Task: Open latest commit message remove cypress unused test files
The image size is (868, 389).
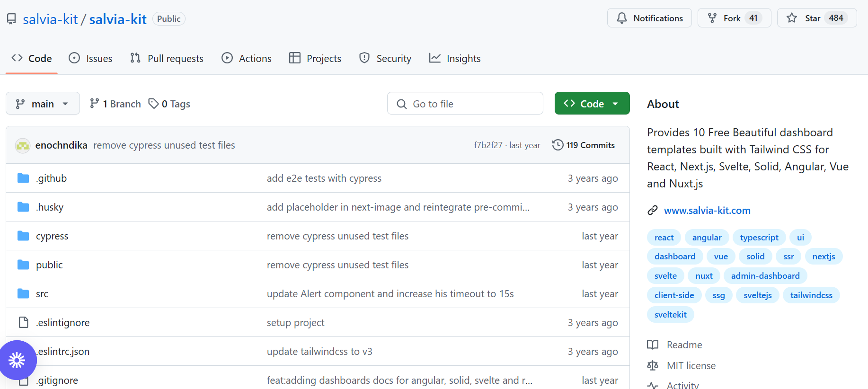Action: (164, 145)
